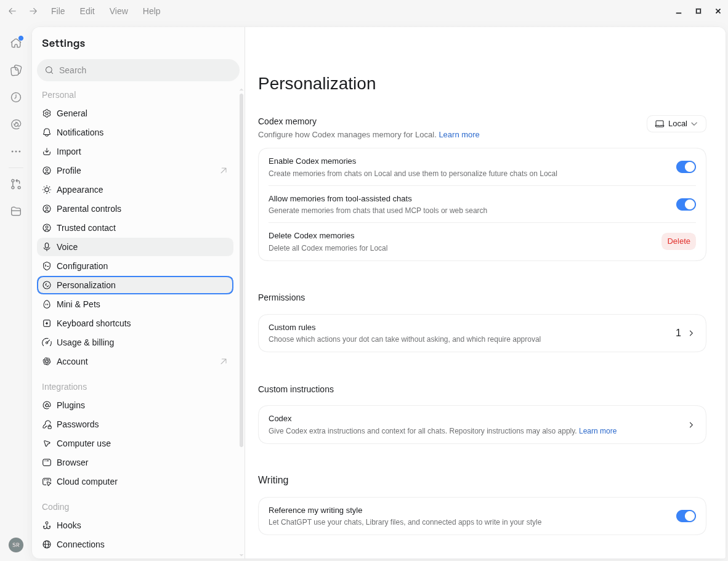The width and height of the screenshot is (728, 561).
Task: Click the Notifications bell icon
Action: [47, 133]
